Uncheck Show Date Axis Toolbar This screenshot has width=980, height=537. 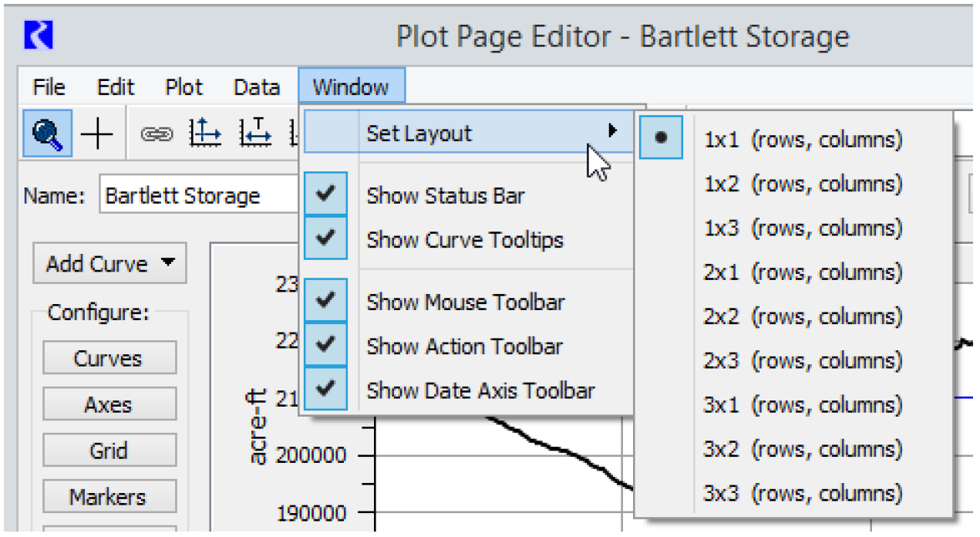[x=480, y=390]
